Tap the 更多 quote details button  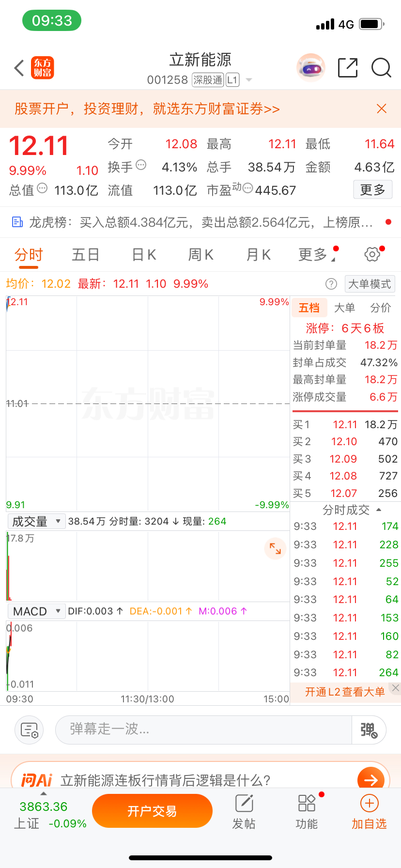(x=372, y=189)
